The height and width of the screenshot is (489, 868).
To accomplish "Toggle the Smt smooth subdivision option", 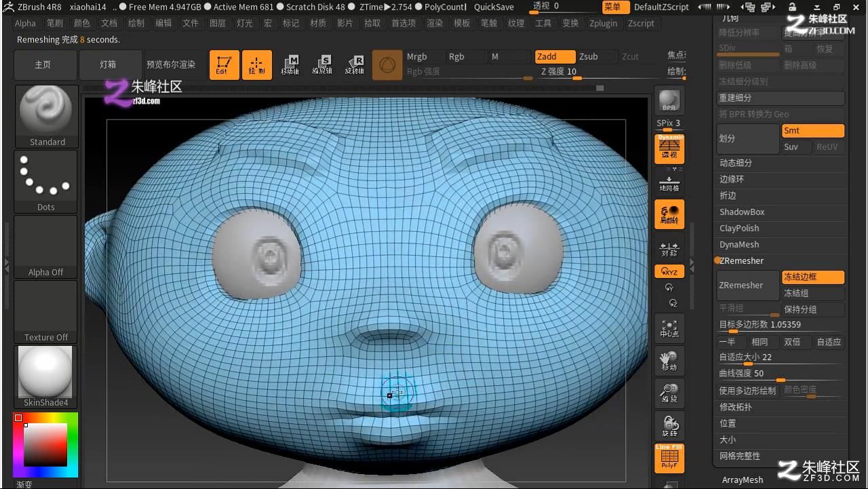I will (x=812, y=131).
